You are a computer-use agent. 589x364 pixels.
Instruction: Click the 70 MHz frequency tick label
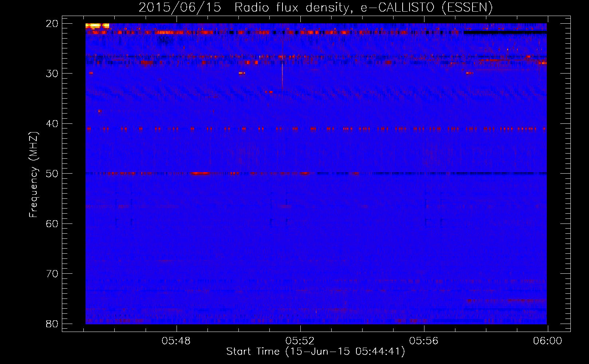click(x=52, y=274)
